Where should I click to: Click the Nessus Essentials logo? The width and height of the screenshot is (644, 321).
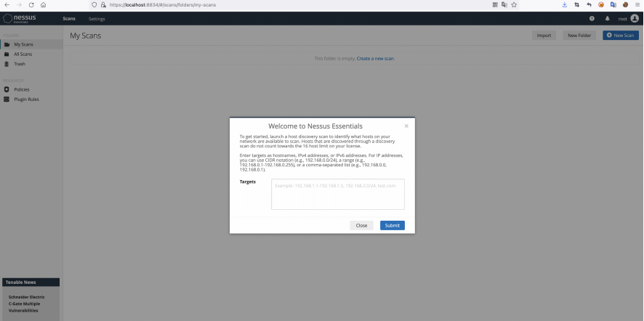[x=20, y=18]
